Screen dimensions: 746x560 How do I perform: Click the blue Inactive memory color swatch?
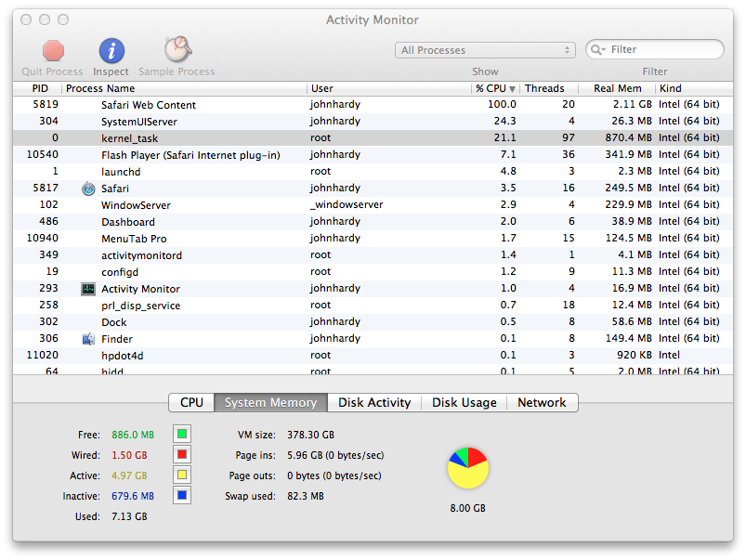(182, 495)
